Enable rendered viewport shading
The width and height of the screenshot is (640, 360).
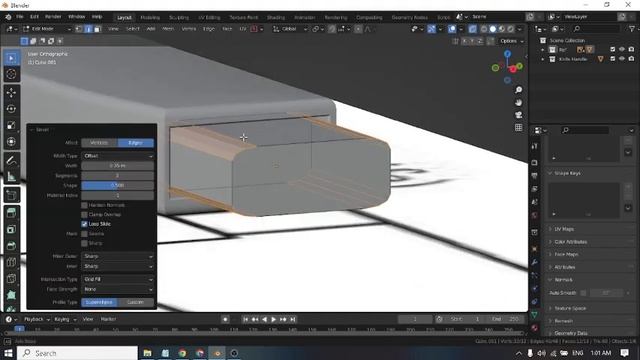point(511,29)
